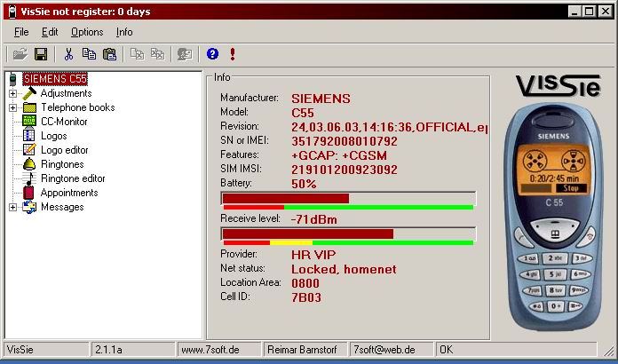Click the phone icon beside SIEMENS C55

point(13,79)
